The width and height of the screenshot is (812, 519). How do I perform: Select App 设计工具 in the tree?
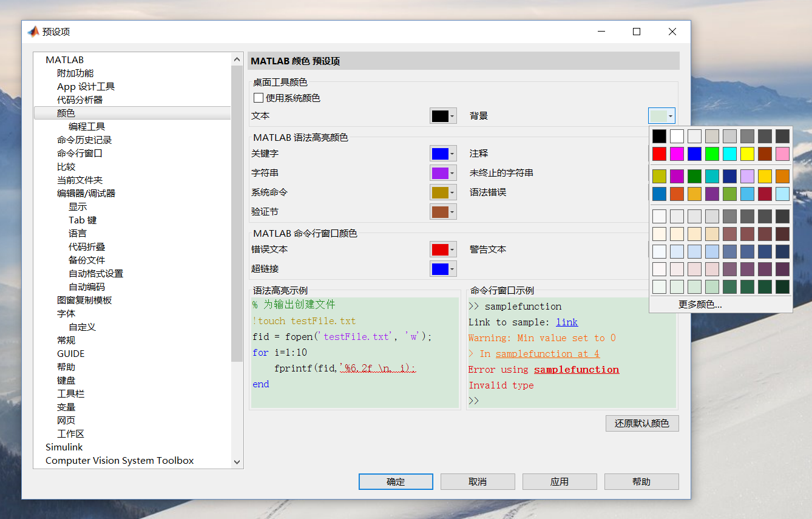(86, 86)
